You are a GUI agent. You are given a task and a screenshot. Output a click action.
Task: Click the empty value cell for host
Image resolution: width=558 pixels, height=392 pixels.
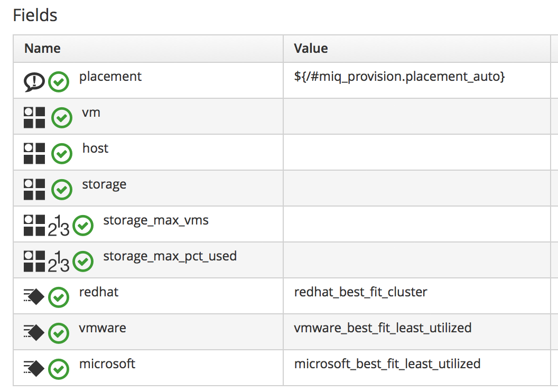tap(416, 153)
